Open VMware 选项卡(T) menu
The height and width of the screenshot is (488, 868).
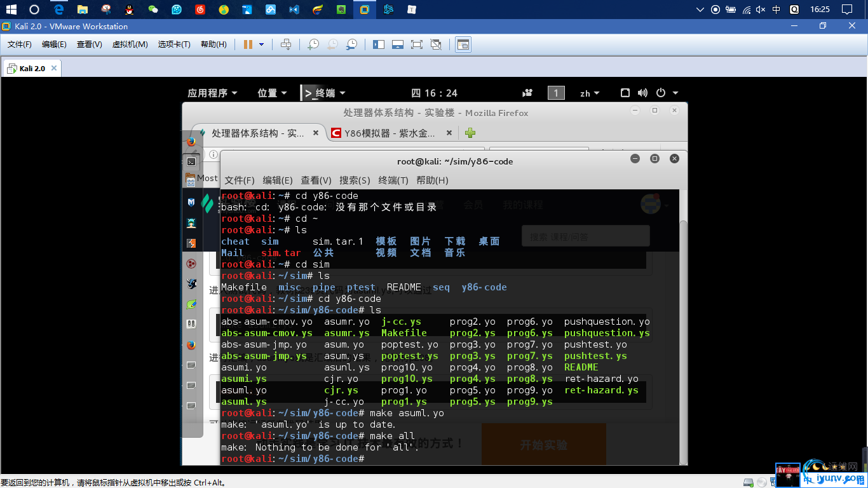pos(174,44)
